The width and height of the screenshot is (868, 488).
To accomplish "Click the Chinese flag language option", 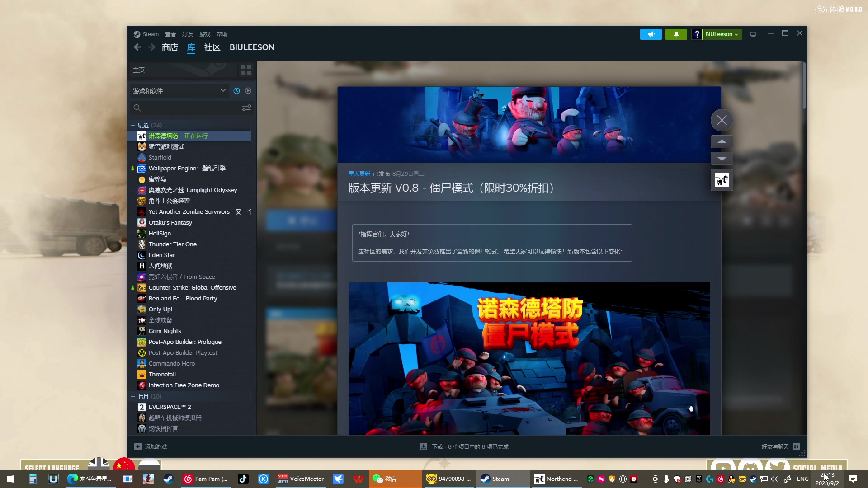I will point(124,464).
